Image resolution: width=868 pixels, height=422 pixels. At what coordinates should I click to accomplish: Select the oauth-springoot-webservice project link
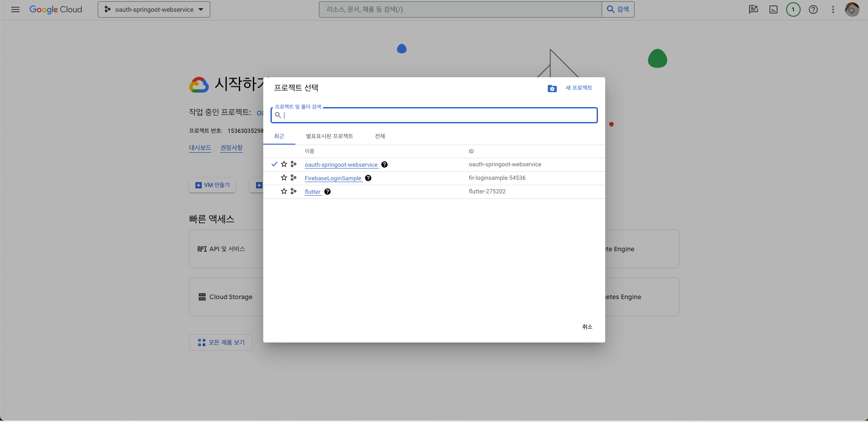coord(341,165)
